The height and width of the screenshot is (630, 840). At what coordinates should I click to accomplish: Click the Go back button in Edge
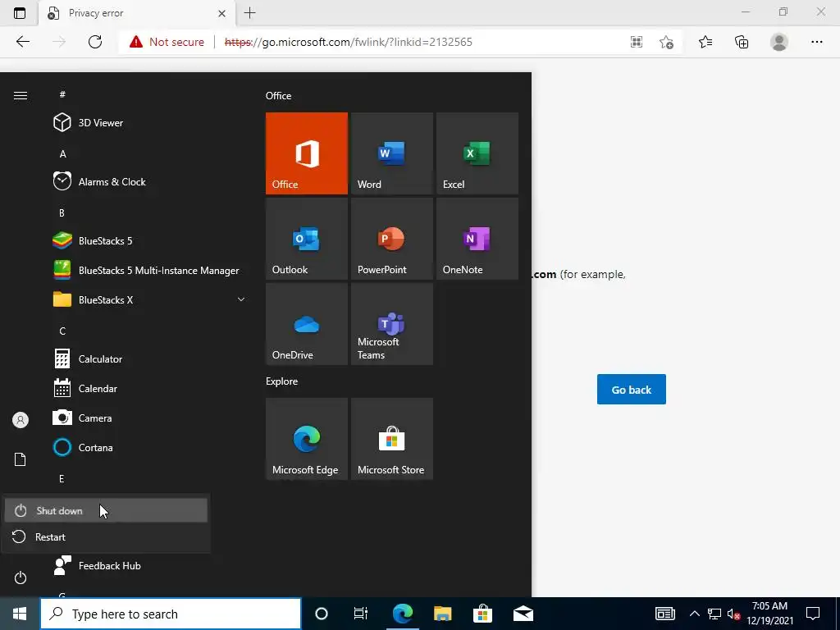[631, 390]
